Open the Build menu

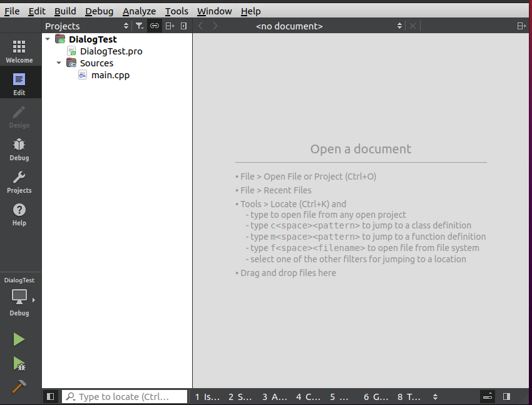tap(65, 11)
